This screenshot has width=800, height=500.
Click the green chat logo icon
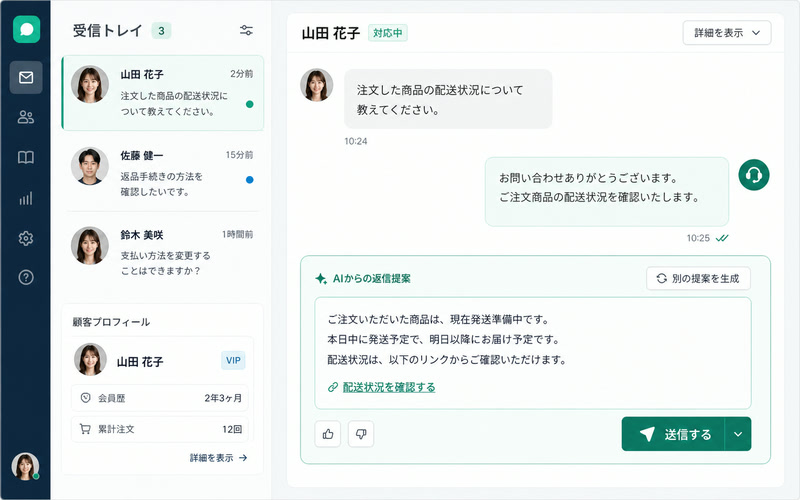(x=27, y=29)
